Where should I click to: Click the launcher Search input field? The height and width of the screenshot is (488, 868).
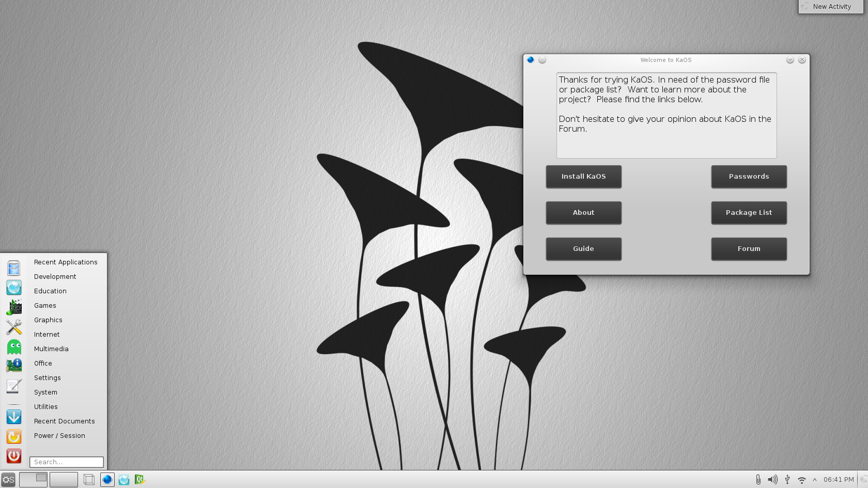67,462
